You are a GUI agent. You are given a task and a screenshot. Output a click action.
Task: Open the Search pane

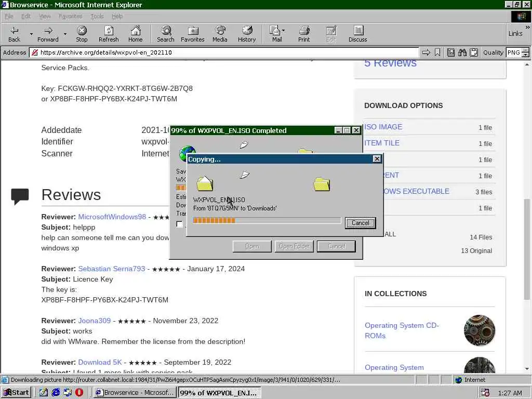(166, 34)
